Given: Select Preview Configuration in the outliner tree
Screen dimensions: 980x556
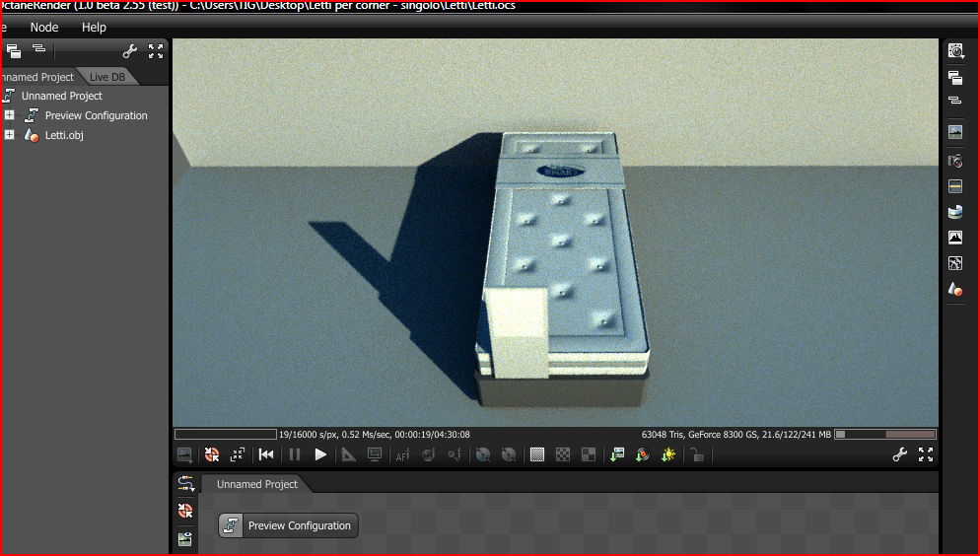Looking at the screenshot, I should [96, 115].
